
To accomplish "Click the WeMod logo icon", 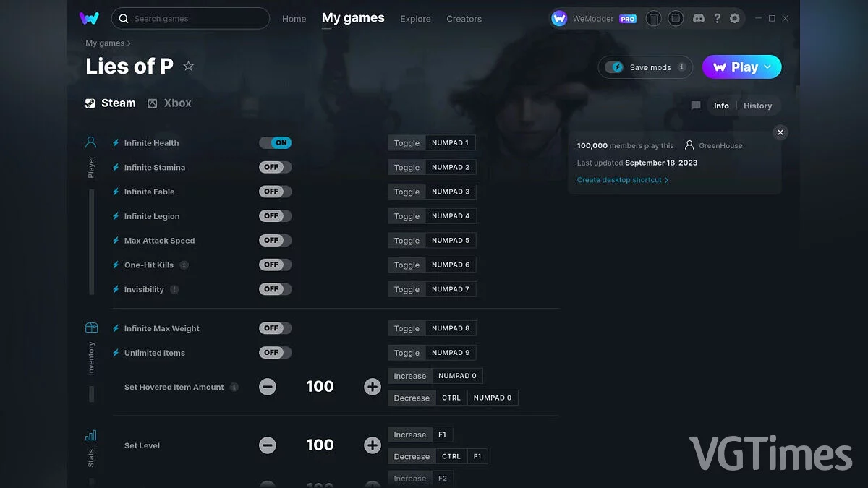I will [x=89, y=18].
